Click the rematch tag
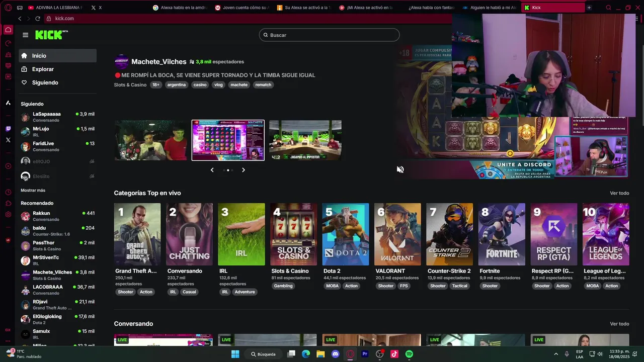This screenshot has width=644, height=362. point(263,85)
